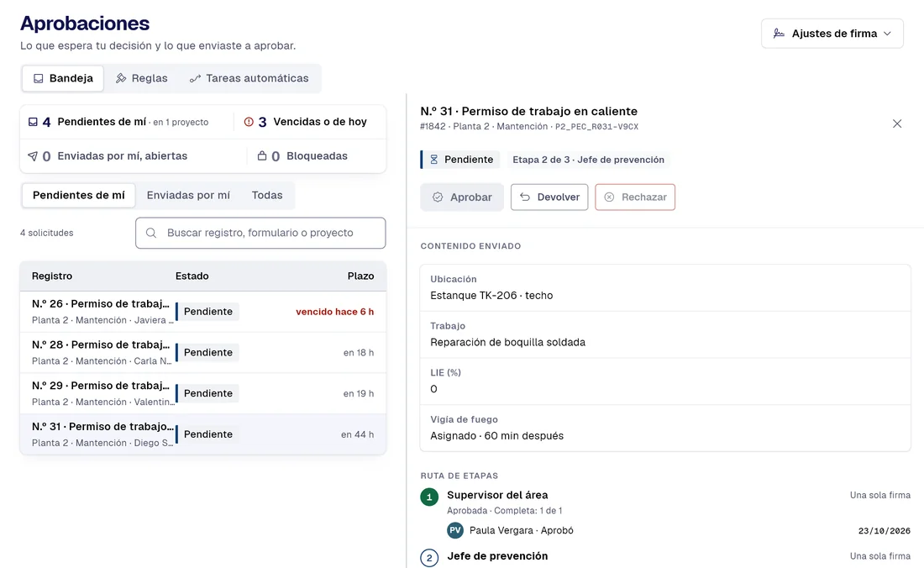
Task: Click the date 23/10/2026
Action: [x=884, y=531]
